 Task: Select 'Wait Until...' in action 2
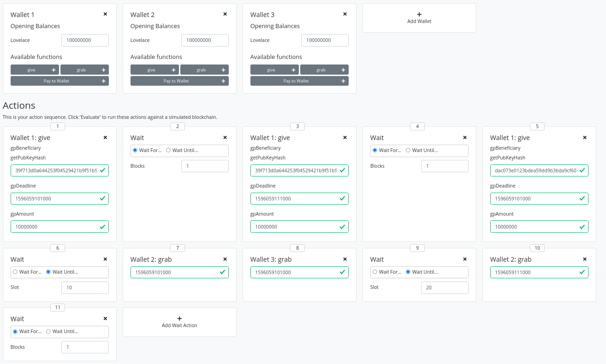pos(168,150)
